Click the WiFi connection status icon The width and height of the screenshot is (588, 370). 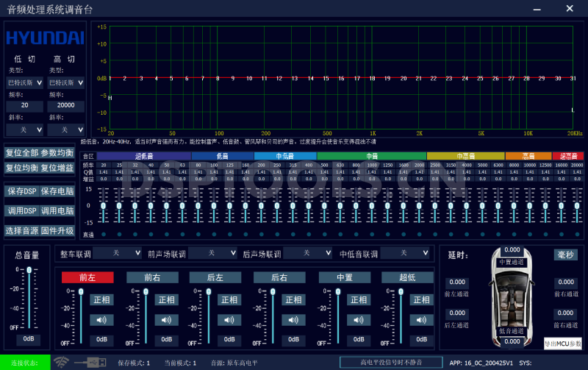(62, 363)
